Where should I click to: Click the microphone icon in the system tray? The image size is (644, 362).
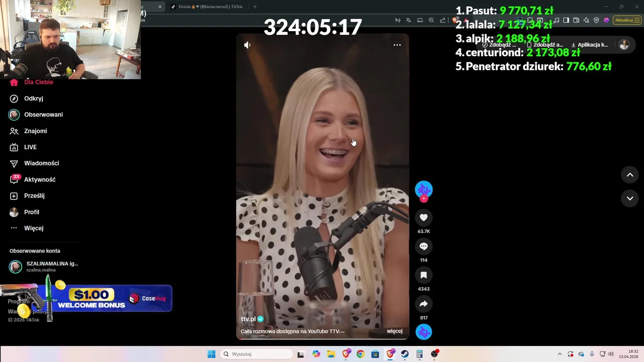[x=592, y=354]
